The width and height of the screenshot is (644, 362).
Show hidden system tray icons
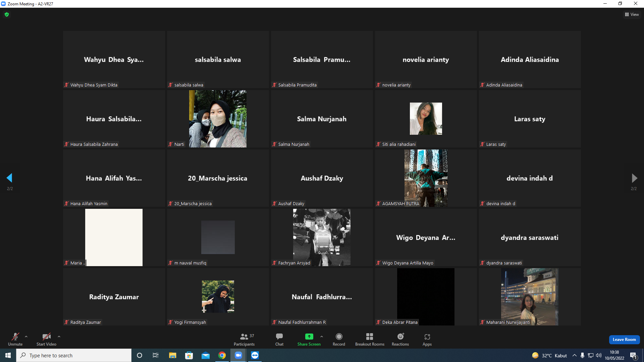point(575,355)
